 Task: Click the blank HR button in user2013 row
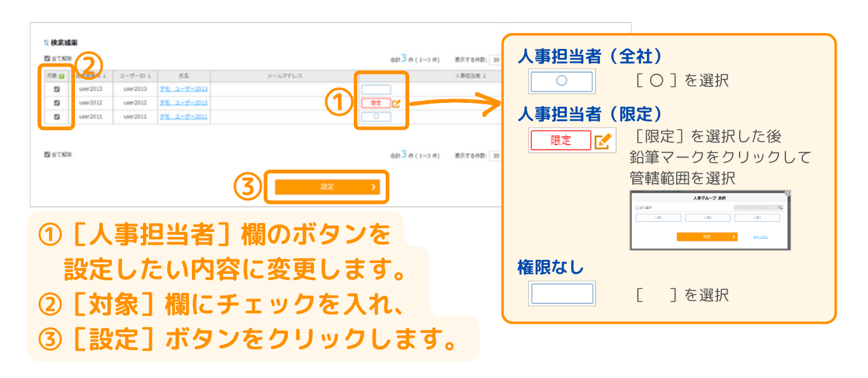pos(376,90)
